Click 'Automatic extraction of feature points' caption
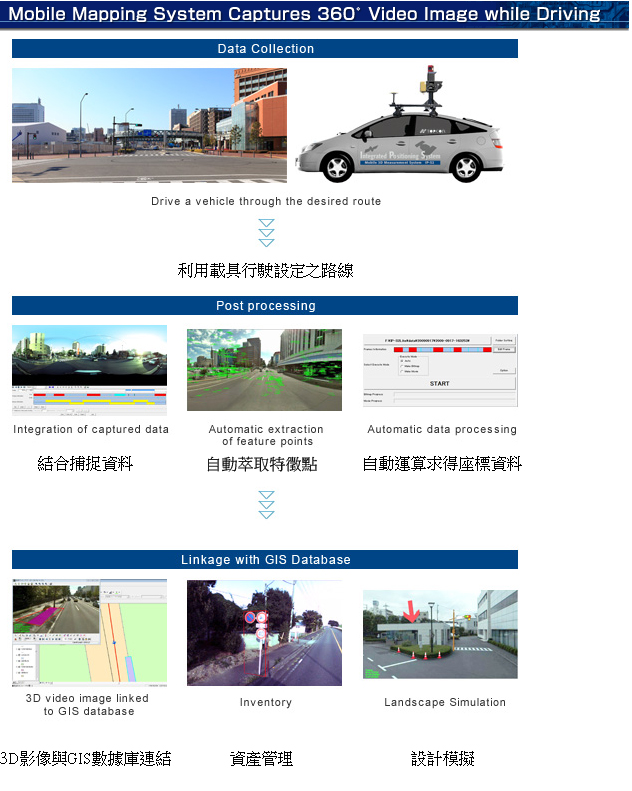Screen dimensions: 632x791 click(266, 436)
